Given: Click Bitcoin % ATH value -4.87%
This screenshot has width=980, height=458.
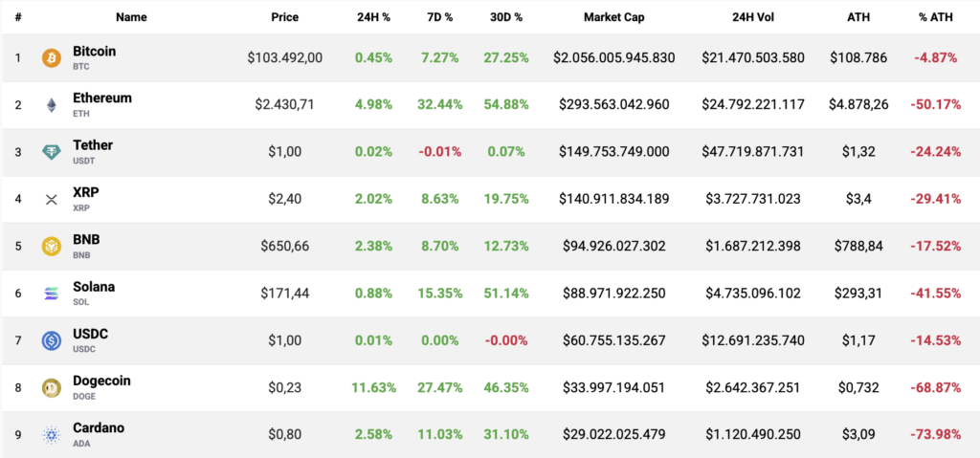Looking at the screenshot, I should click(936, 58).
